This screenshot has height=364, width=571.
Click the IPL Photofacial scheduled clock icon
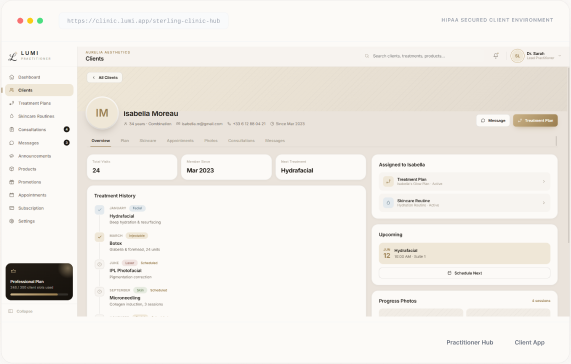[99, 264]
